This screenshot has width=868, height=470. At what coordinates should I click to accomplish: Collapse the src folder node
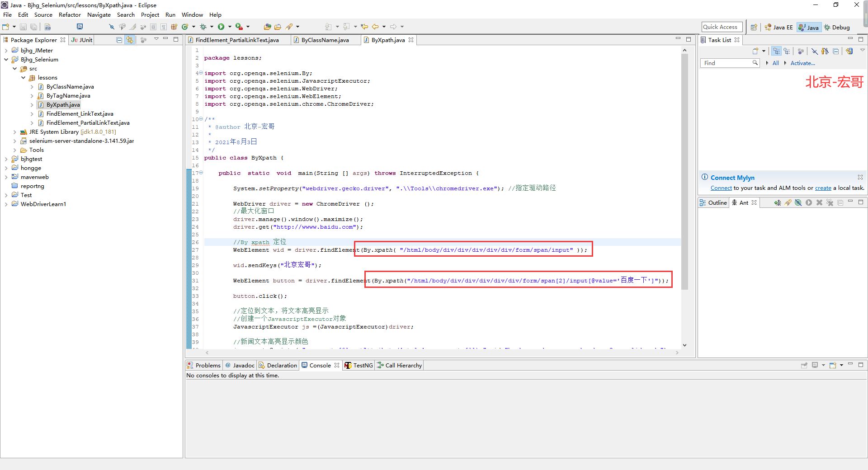(x=14, y=68)
